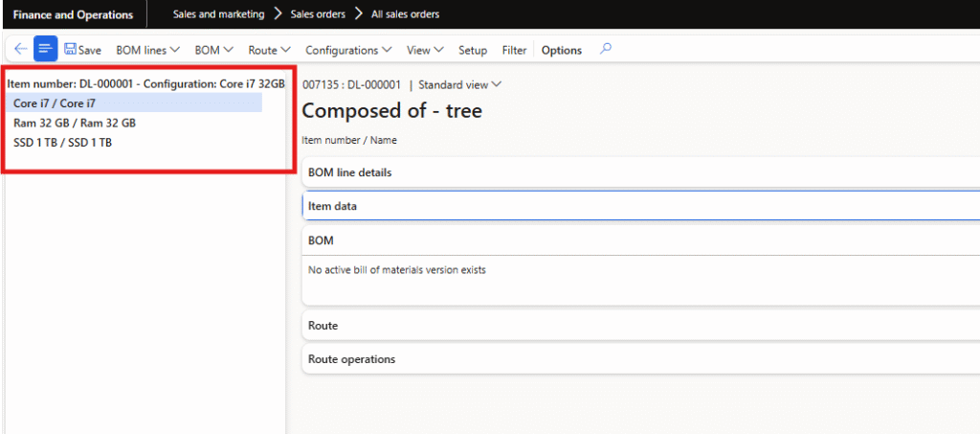Click the Setup toolbar button
980x434 pixels.
pos(472,50)
